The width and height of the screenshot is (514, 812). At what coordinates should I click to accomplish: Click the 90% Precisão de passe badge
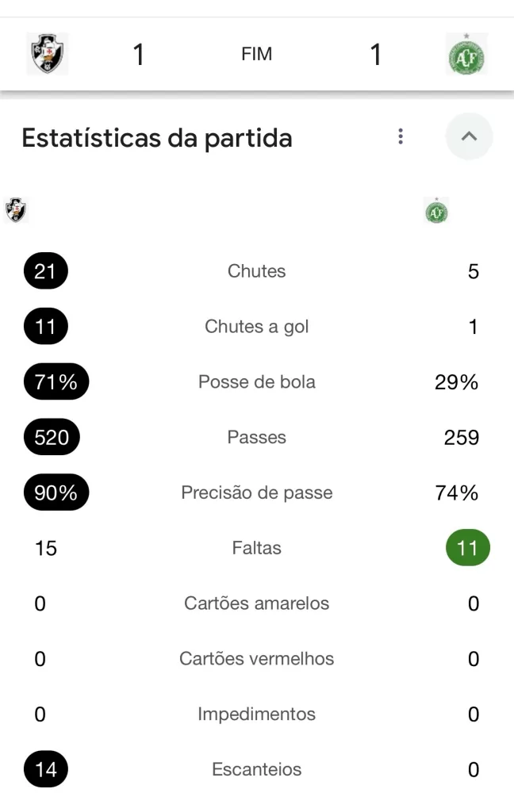point(56,492)
